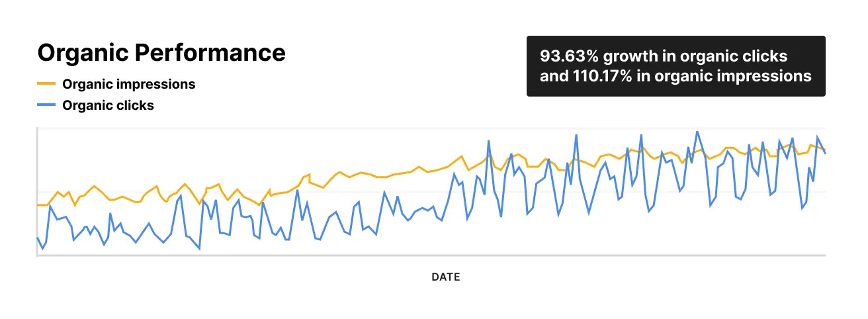Click the blue line's leftmost starting point
This screenshot has width=868, height=319.
[x=38, y=237]
